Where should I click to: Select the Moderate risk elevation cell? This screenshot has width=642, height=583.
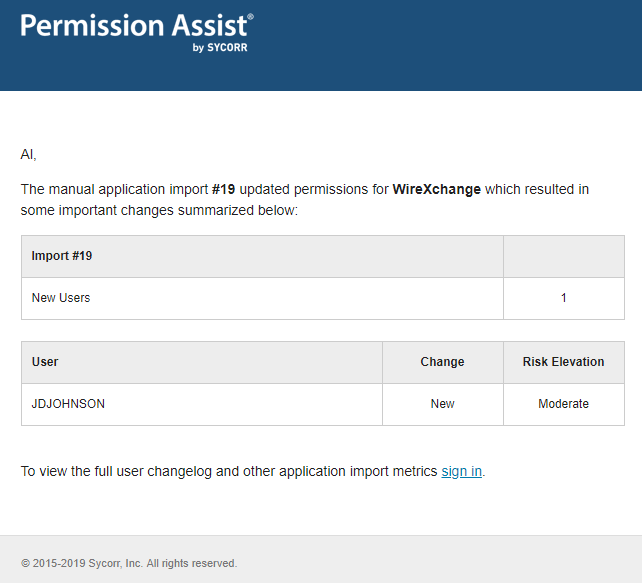(x=564, y=404)
